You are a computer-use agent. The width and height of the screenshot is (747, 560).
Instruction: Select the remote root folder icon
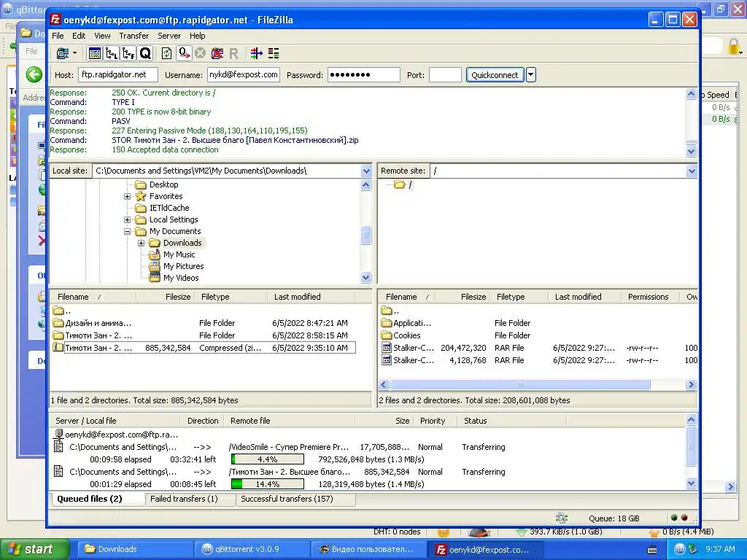point(400,184)
